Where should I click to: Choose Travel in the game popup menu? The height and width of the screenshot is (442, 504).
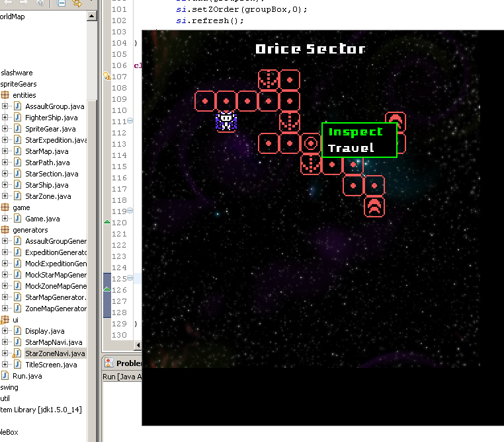[x=351, y=148]
